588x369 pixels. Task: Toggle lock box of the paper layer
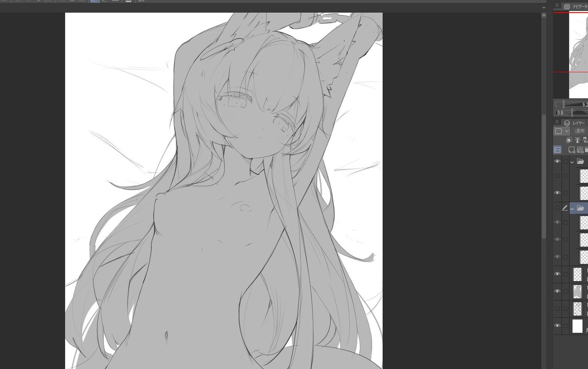tap(565, 325)
